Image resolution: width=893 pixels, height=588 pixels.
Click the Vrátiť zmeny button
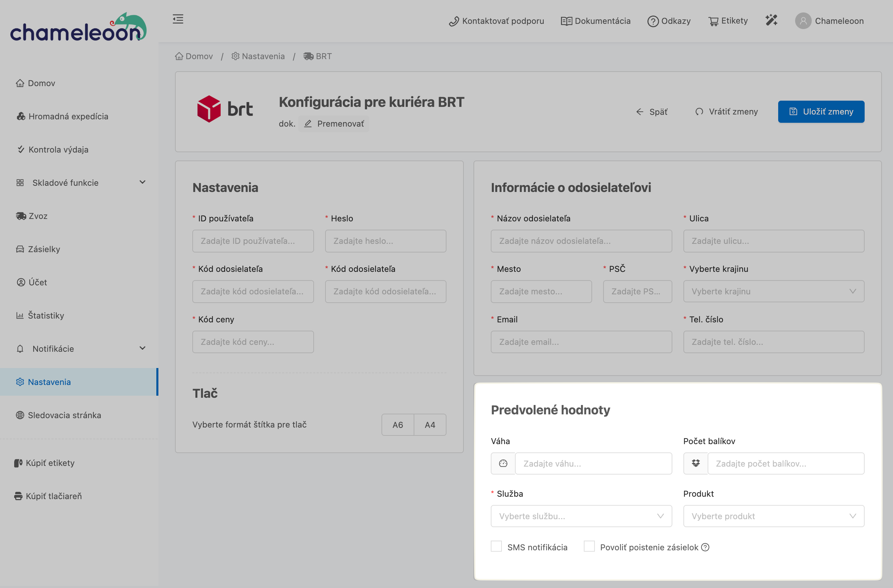pos(726,111)
